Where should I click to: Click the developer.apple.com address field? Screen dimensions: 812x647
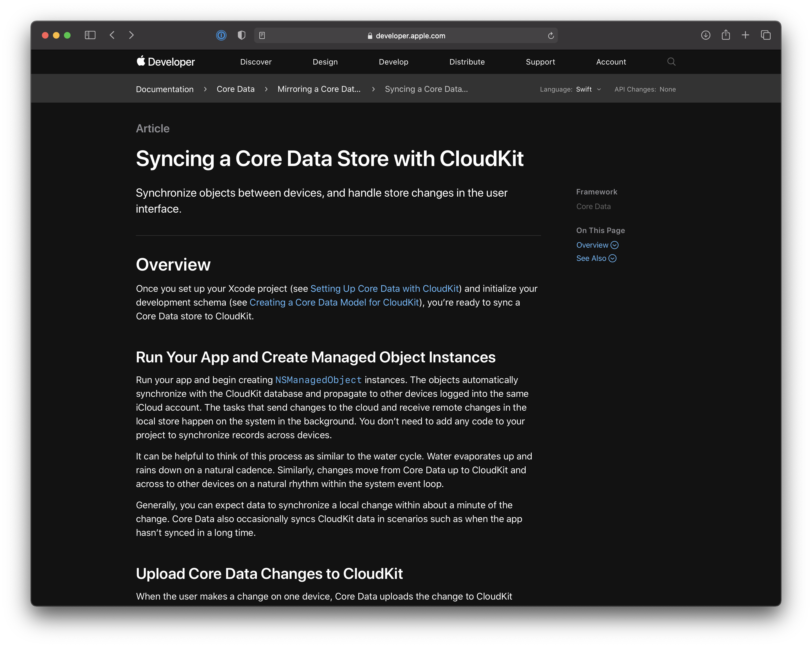pos(410,36)
